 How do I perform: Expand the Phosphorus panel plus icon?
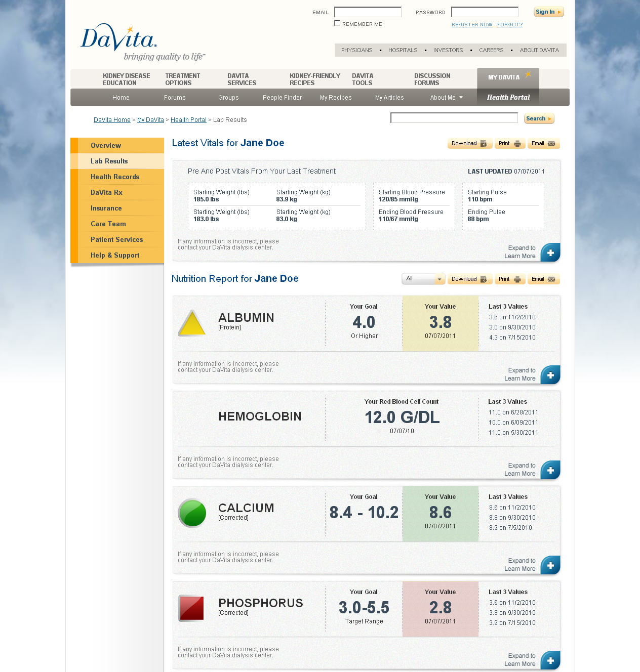(550, 660)
